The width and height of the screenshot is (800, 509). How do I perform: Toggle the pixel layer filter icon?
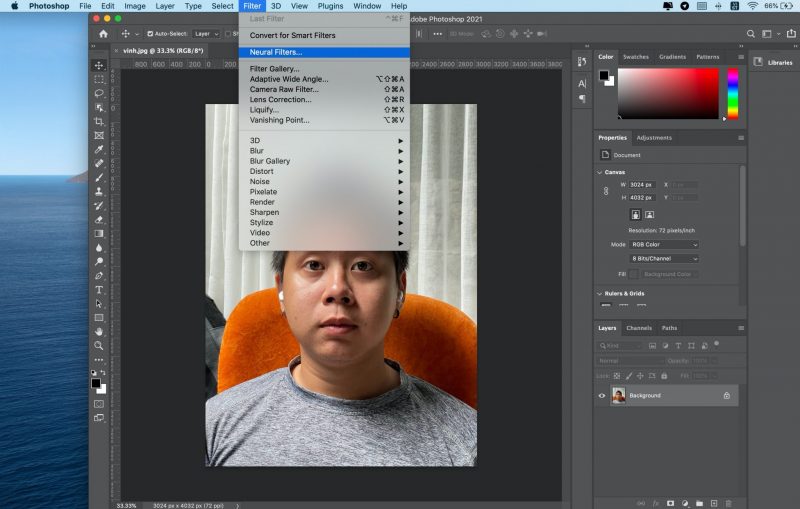click(653, 346)
